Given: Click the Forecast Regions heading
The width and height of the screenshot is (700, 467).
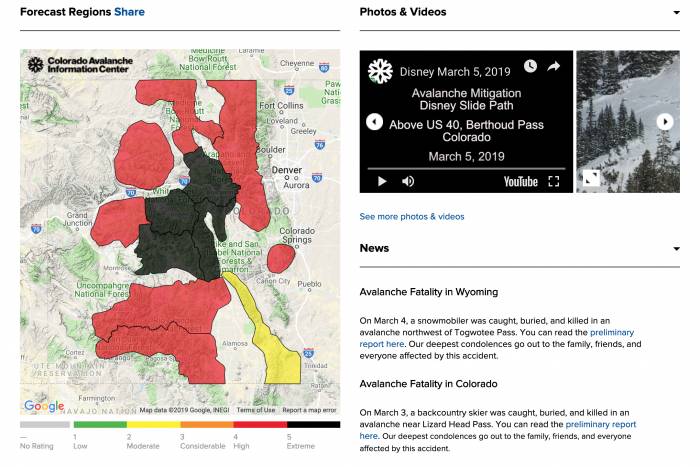Looking at the screenshot, I should (66, 12).
